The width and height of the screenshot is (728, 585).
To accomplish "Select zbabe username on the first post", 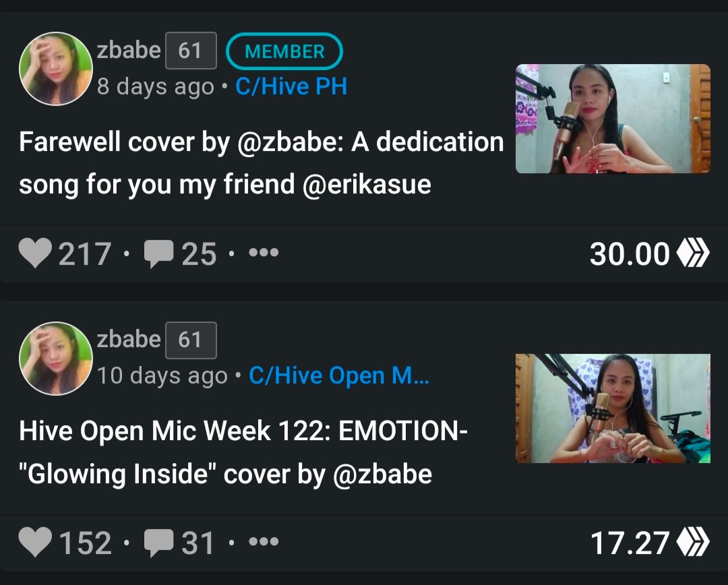I will 129,50.
